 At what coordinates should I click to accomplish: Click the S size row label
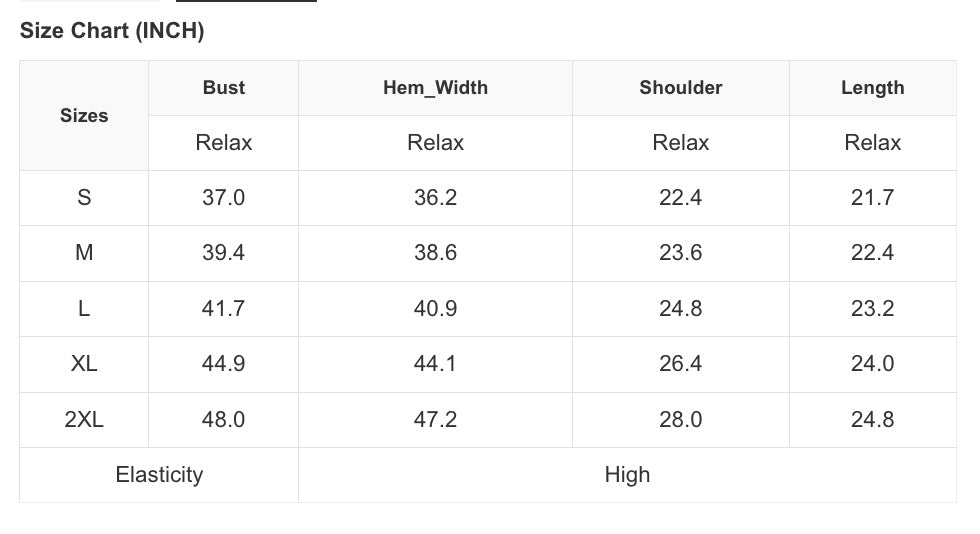[84, 198]
